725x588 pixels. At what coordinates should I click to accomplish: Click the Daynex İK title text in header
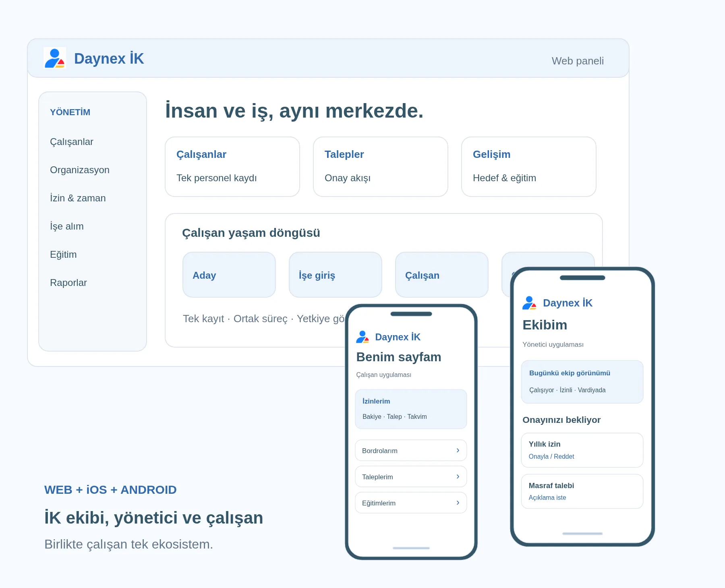pos(109,58)
